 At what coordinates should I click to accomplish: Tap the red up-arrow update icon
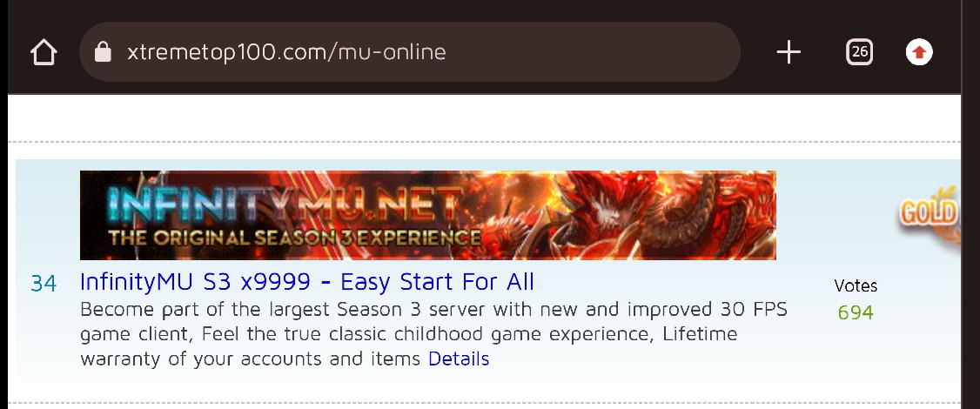pyautogui.click(x=919, y=52)
